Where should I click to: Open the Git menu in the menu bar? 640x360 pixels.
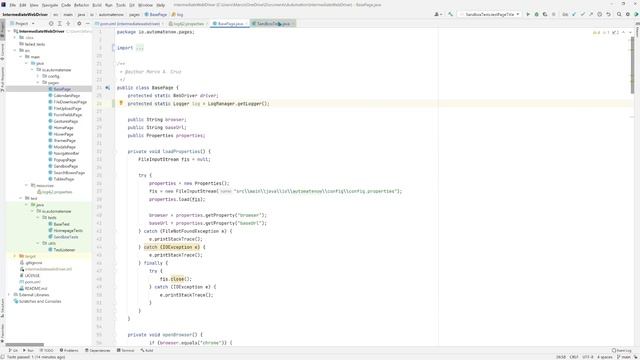[132, 5]
